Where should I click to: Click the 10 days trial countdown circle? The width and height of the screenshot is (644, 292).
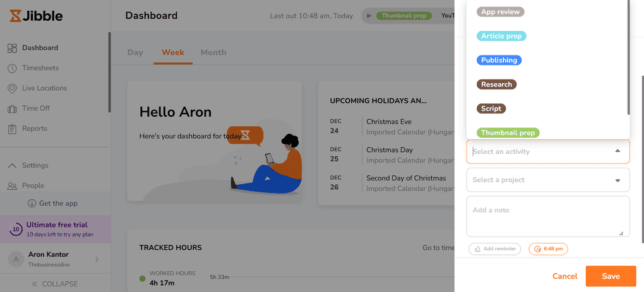point(16,230)
